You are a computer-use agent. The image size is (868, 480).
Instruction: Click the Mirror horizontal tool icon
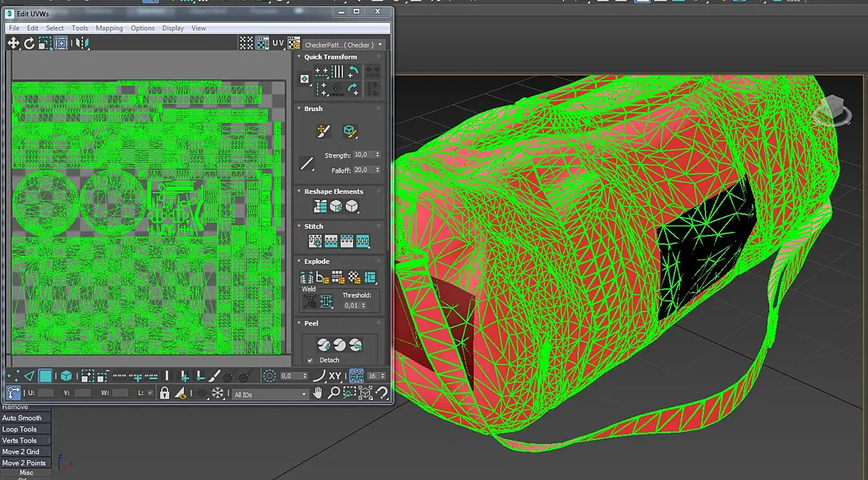point(82,43)
